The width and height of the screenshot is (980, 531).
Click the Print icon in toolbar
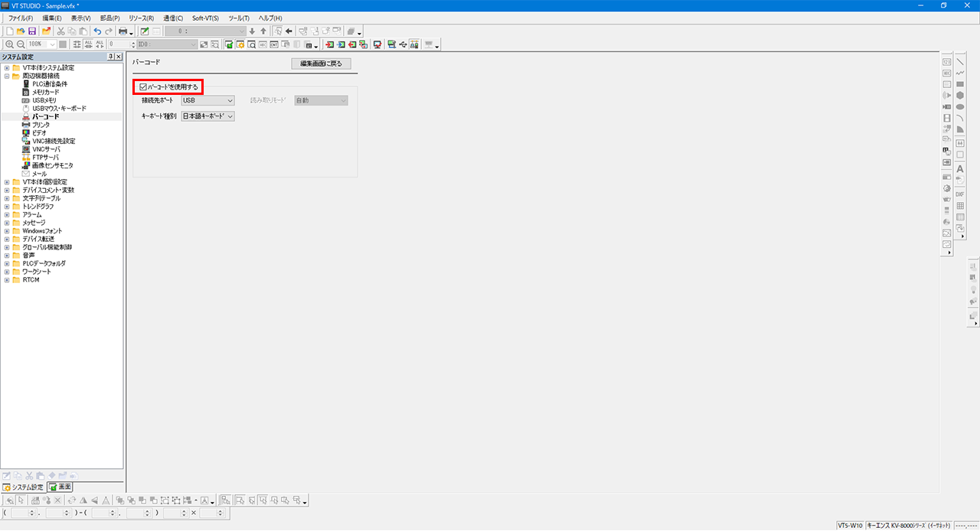pos(122,31)
